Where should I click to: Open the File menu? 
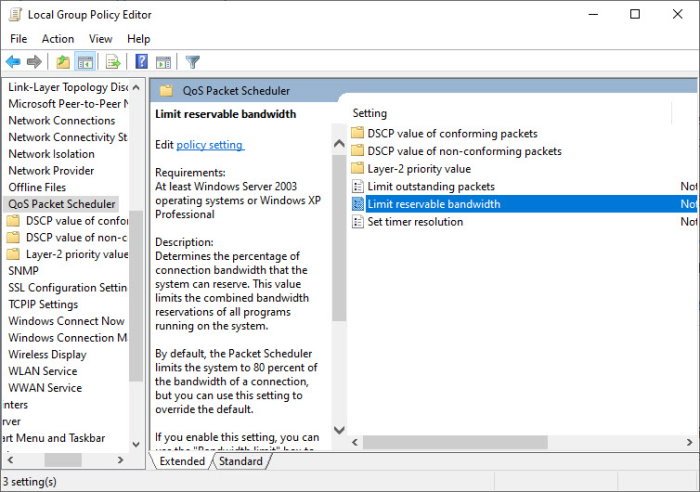[x=18, y=39]
